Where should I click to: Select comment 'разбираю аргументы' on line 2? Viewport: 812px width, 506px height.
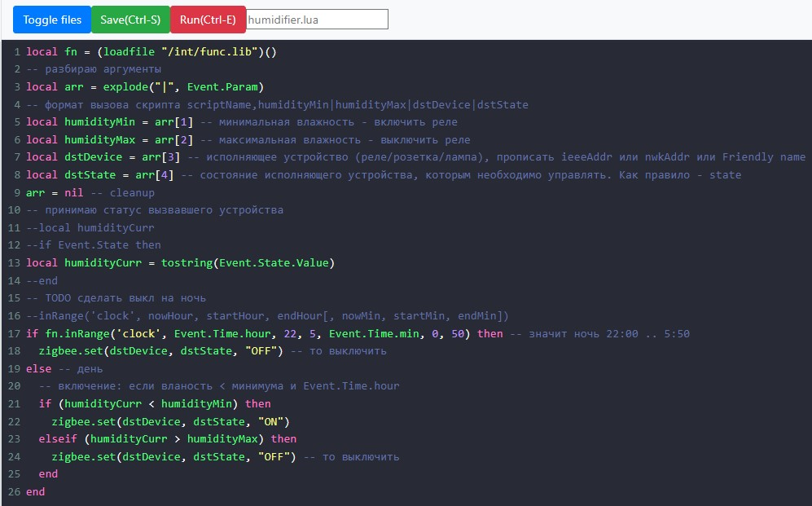click(x=103, y=69)
